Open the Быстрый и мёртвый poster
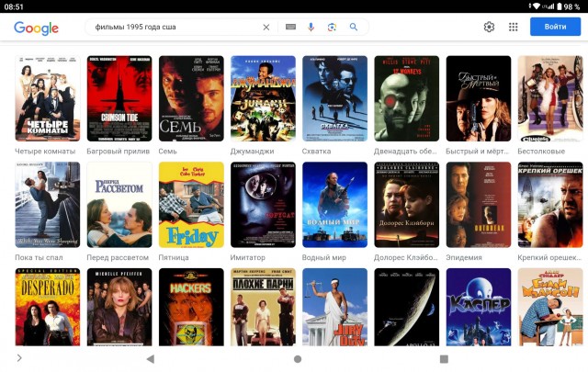This screenshot has height=372, width=588. click(479, 98)
